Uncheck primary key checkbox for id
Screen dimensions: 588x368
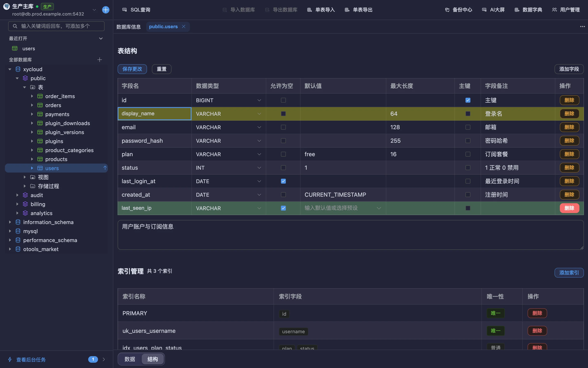tap(468, 100)
